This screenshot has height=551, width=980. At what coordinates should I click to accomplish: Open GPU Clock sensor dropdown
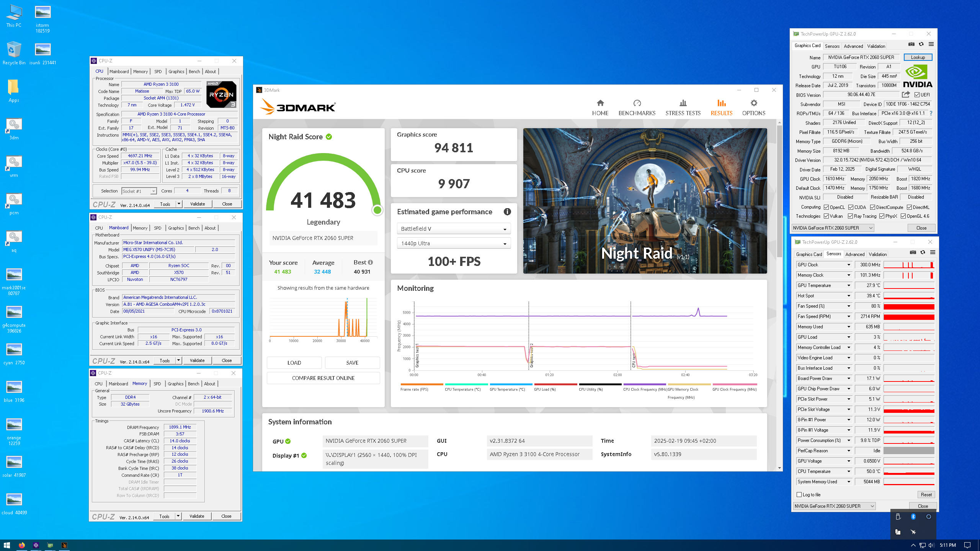pos(849,265)
